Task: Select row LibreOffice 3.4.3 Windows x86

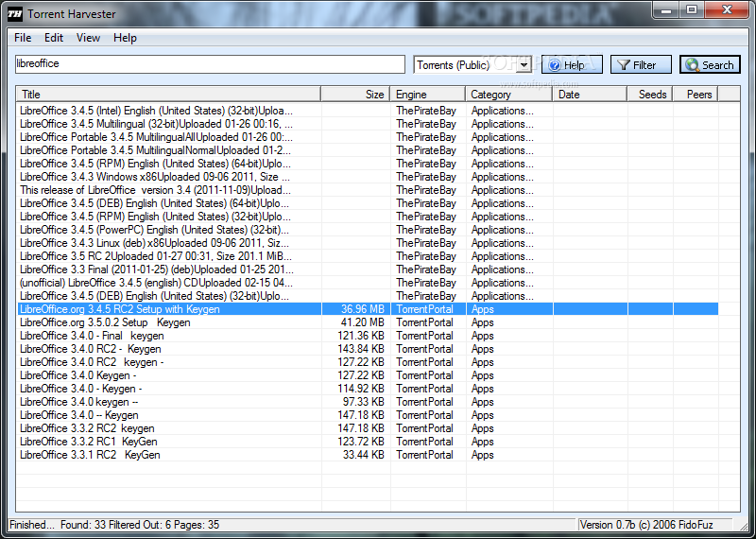Action: [x=368, y=177]
